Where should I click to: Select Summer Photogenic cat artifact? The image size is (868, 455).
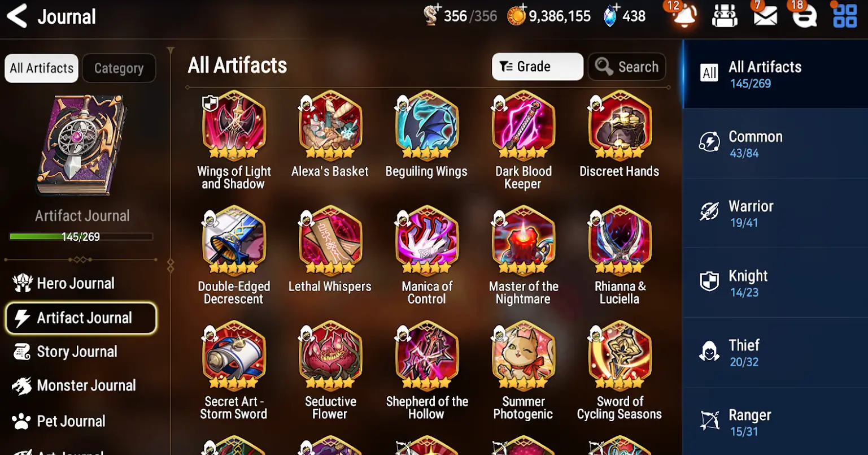pyautogui.click(x=523, y=356)
